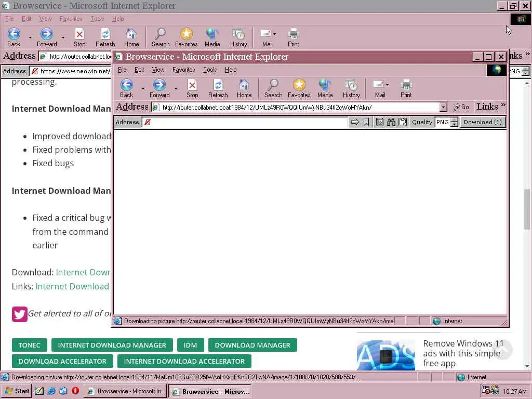Open the front window Back history dropdown
This screenshot has width=532, height=399.
pyautogui.click(x=143, y=88)
